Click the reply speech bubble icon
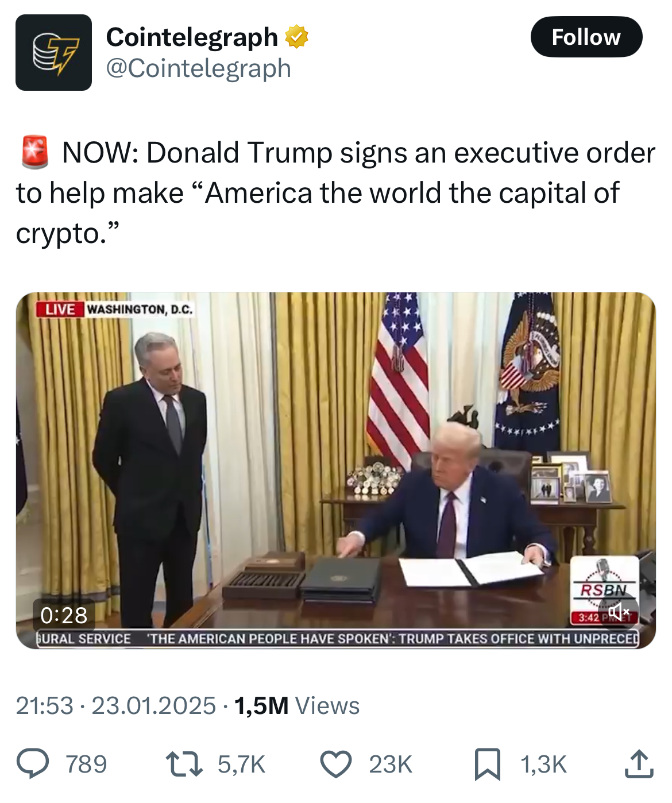 coord(33,764)
